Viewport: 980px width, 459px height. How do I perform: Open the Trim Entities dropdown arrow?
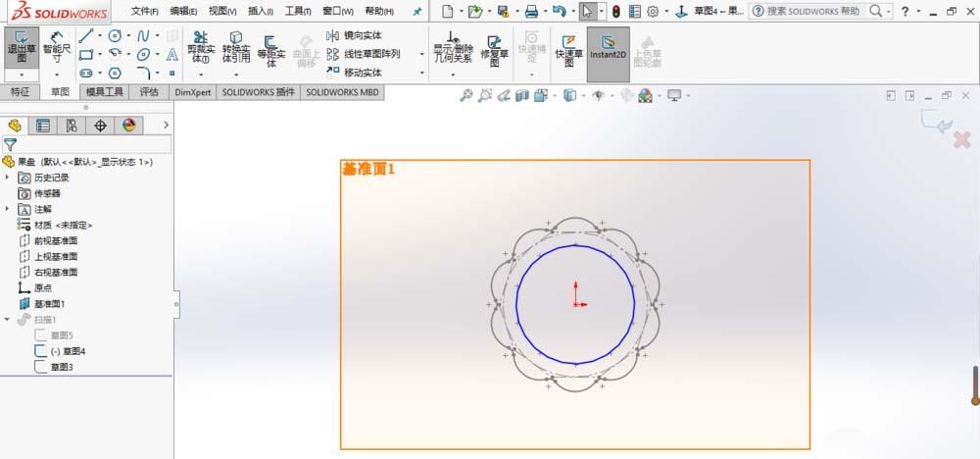coord(201,75)
